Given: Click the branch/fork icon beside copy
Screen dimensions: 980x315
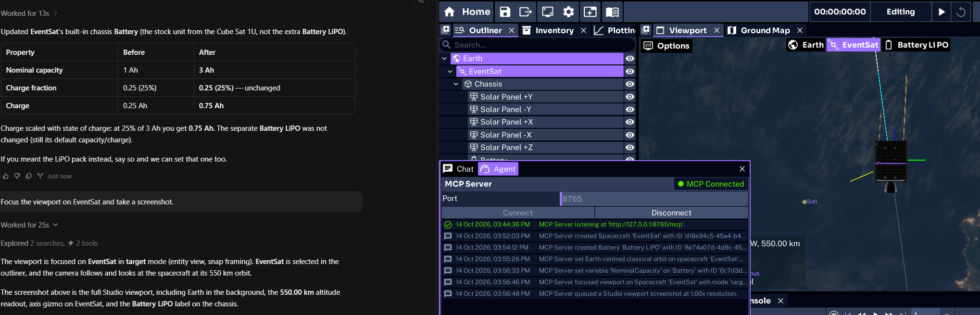Looking at the screenshot, I should pyautogui.click(x=40, y=176).
